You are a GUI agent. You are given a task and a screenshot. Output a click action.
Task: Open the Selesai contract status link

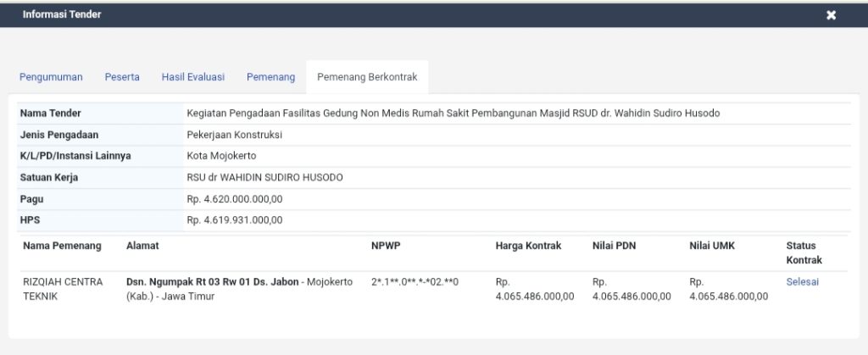coord(802,282)
